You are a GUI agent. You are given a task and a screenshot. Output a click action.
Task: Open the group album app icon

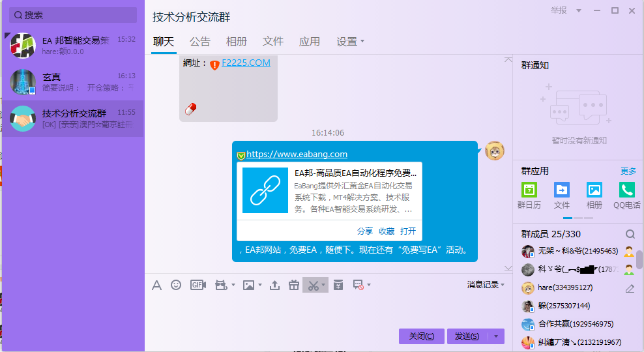pos(594,190)
